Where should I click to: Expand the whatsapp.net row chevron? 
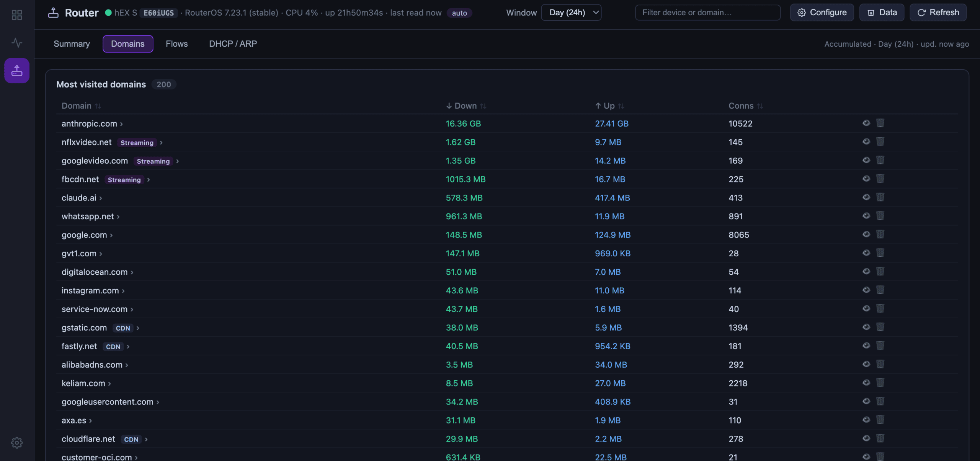click(x=118, y=217)
